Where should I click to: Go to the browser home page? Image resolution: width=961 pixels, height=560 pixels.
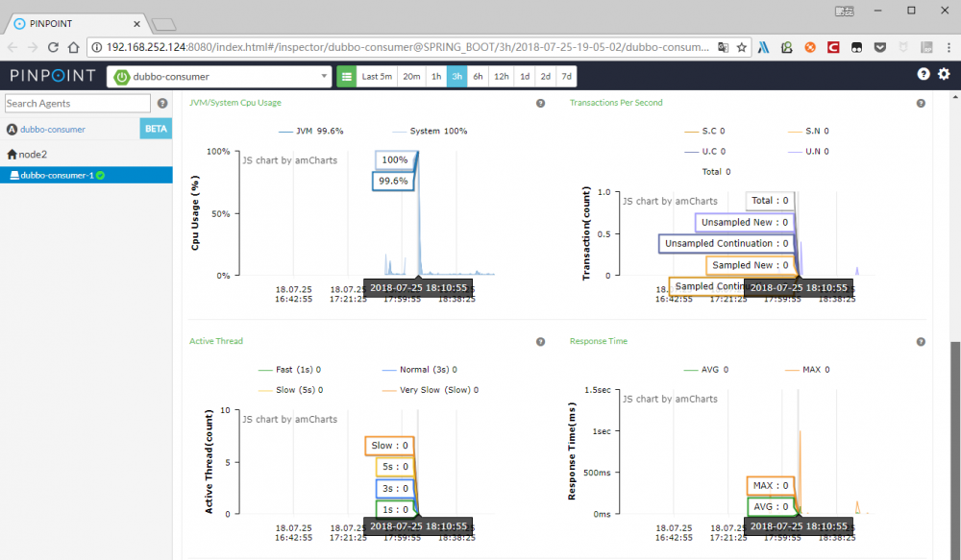tap(74, 47)
